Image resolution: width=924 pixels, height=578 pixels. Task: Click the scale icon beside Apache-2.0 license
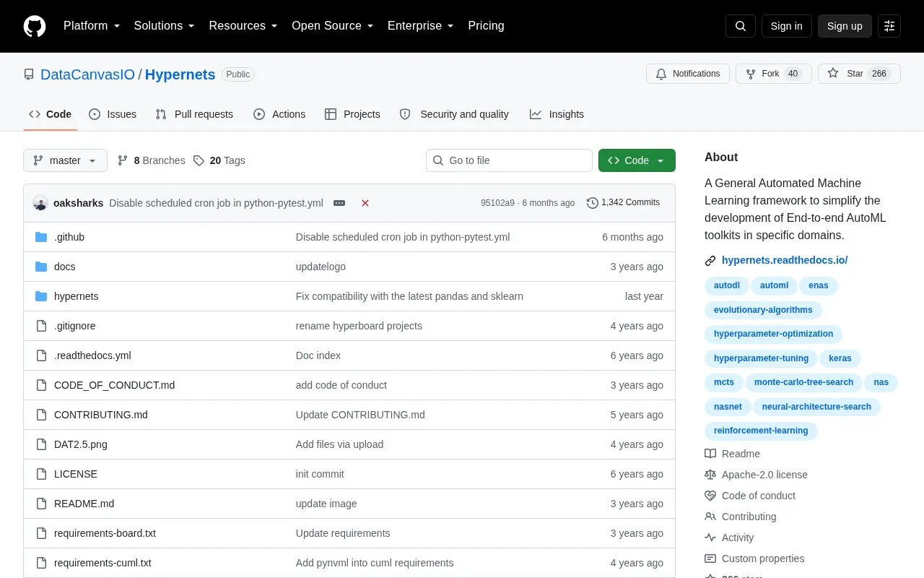tap(710, 475)
